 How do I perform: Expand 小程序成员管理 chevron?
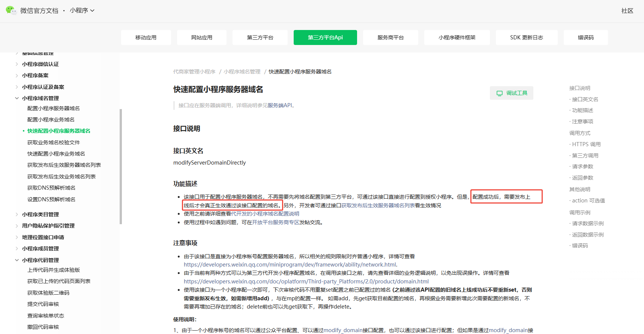[x=17, y=249]
